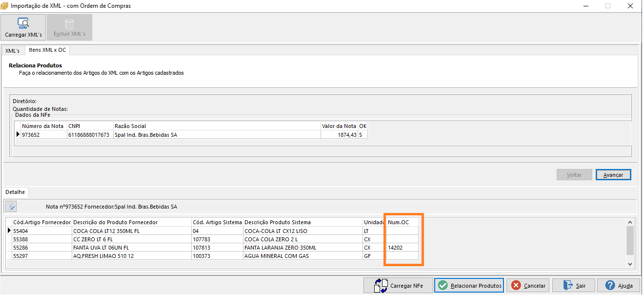Click the nota value 1874,43 cell
644x296 pixels.
click(x=339, y=135)
